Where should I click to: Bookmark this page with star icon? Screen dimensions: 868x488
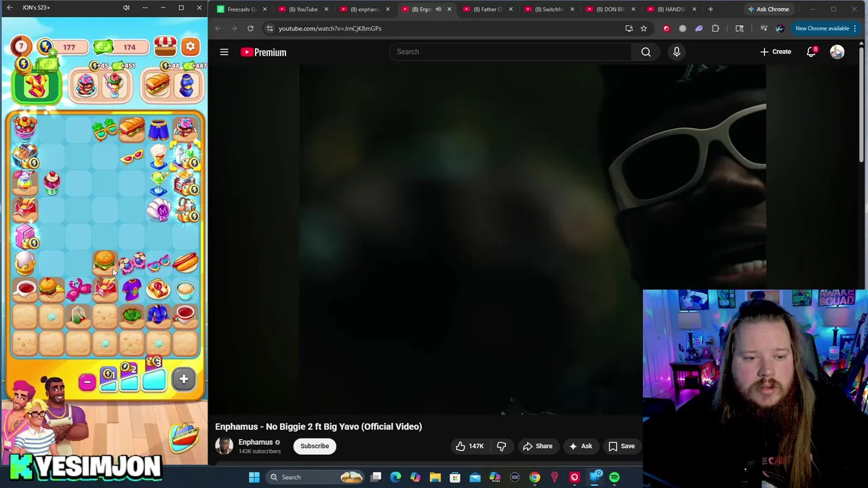[x=644, y=28]
